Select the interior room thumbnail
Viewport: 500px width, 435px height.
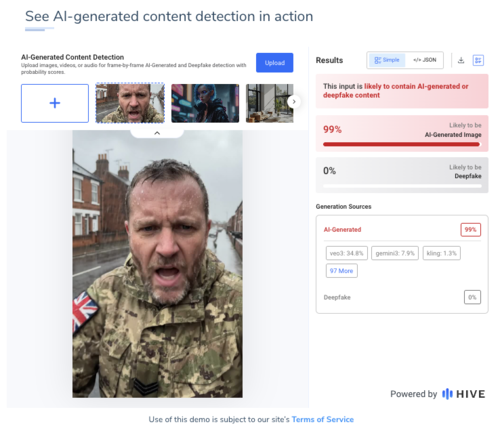pyautogui.click(x=269, y=103)
